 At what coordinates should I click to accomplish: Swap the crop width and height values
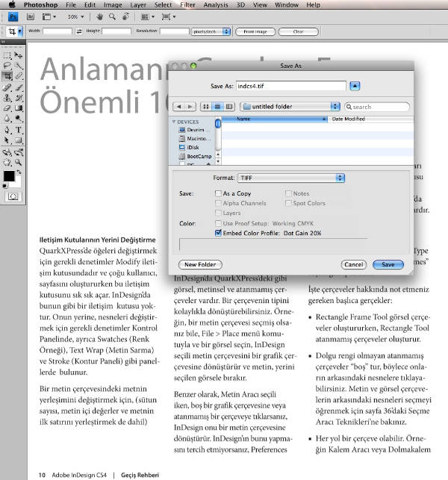(79, 31)
